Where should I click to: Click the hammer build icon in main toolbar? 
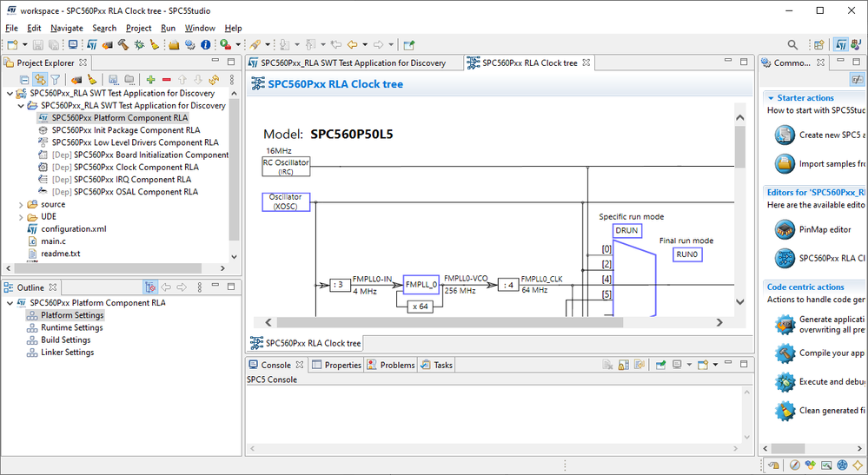point(124,44)
